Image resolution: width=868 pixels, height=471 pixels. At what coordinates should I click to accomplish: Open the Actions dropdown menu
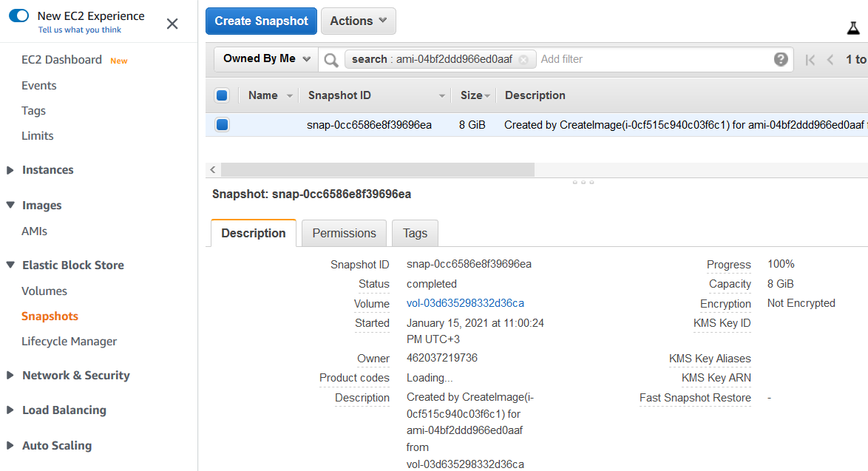coord(358,21)
